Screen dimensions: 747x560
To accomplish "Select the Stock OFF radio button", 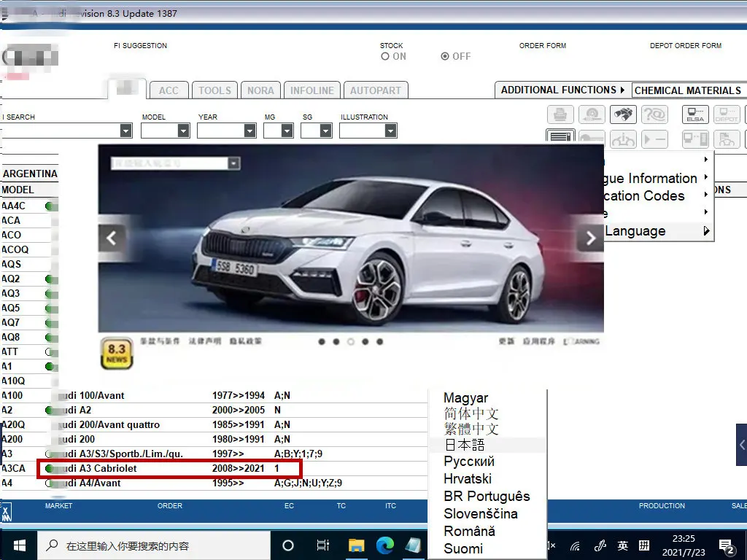I will coord(445,56).
